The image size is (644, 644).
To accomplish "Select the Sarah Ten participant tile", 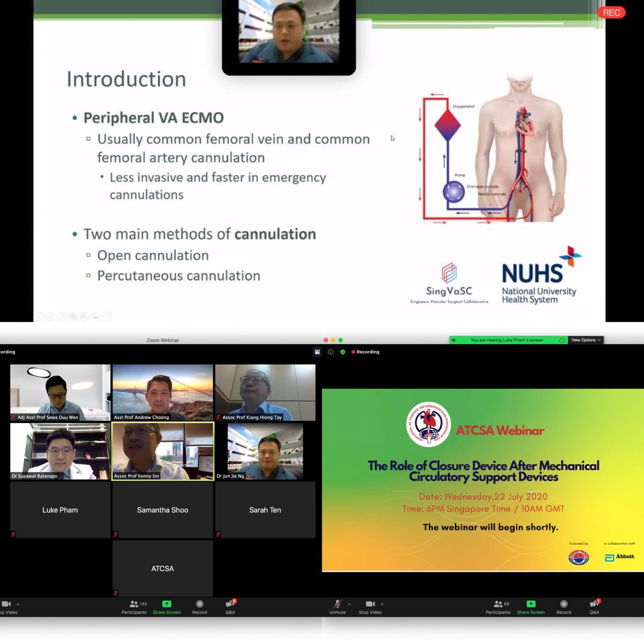I will pos(265,510).
